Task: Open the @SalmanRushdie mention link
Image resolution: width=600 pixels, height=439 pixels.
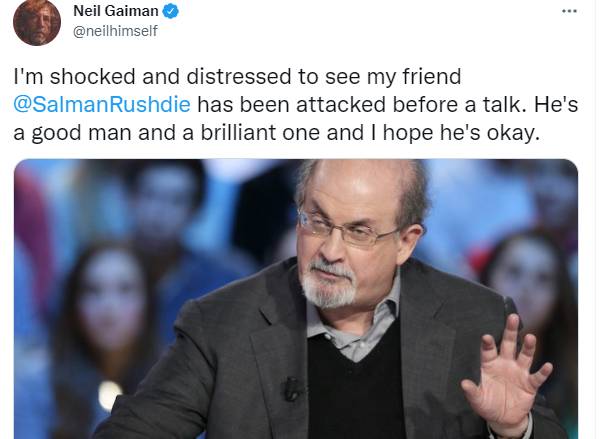Action: [x=102, y=104]
